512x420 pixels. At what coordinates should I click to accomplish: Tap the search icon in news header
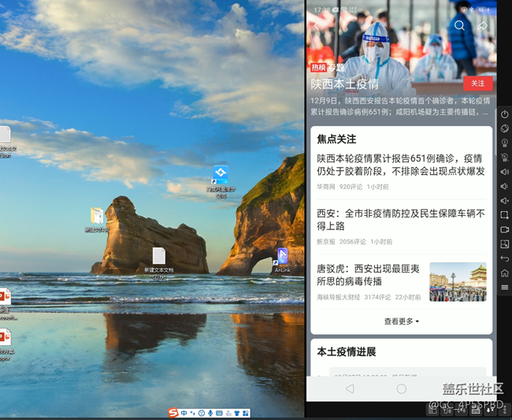pyautogui.click(x=459, y=26)
